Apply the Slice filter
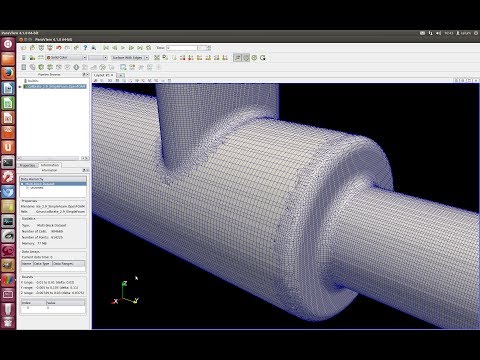The height and width of the screenshot is (360, 480). [50, 67]
